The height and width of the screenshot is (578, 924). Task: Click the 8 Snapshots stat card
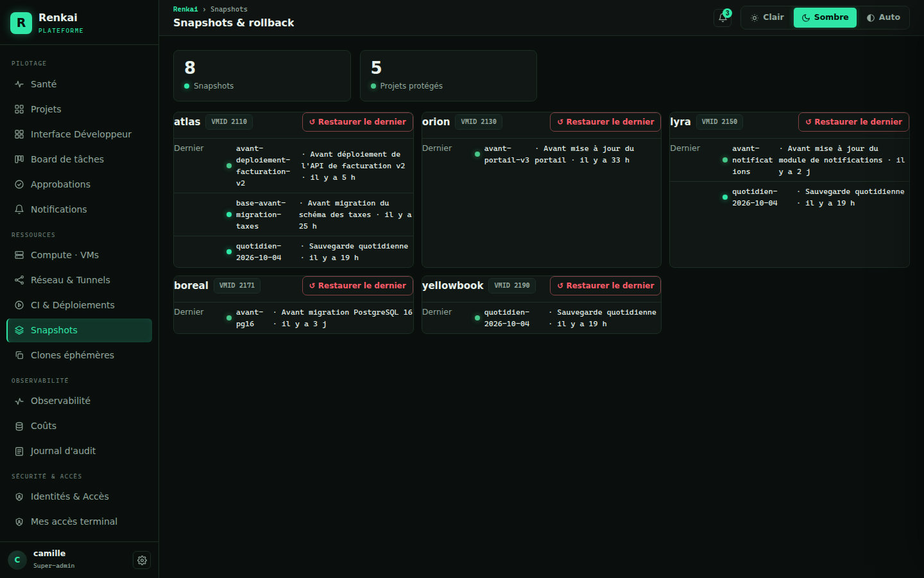click(262, 76)
